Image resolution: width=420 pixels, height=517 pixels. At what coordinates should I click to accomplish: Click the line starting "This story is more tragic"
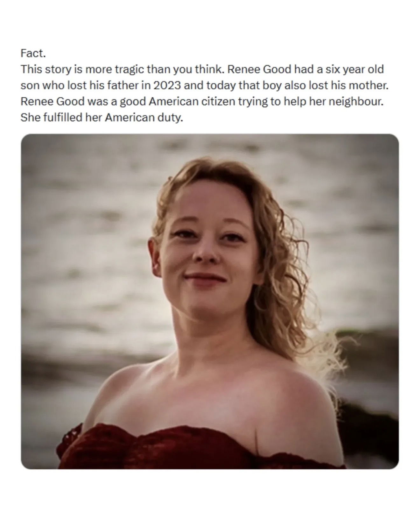click(x=121, y=69)
